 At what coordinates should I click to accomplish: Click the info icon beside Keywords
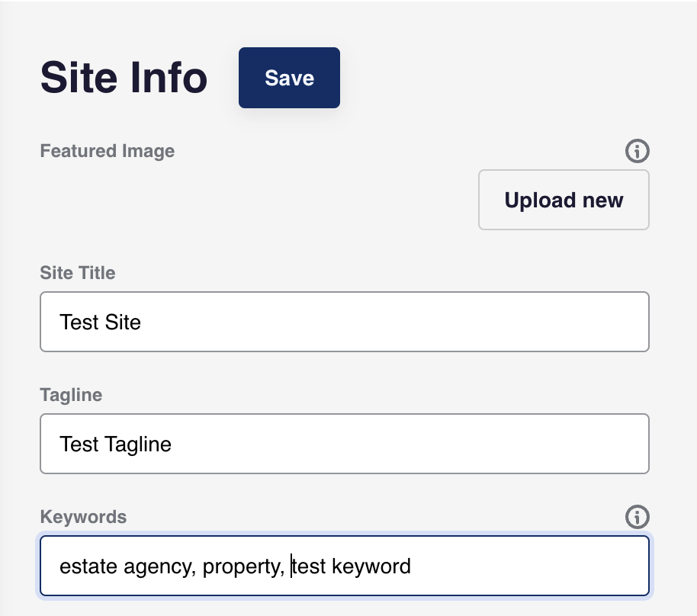(x=637, y=518)
